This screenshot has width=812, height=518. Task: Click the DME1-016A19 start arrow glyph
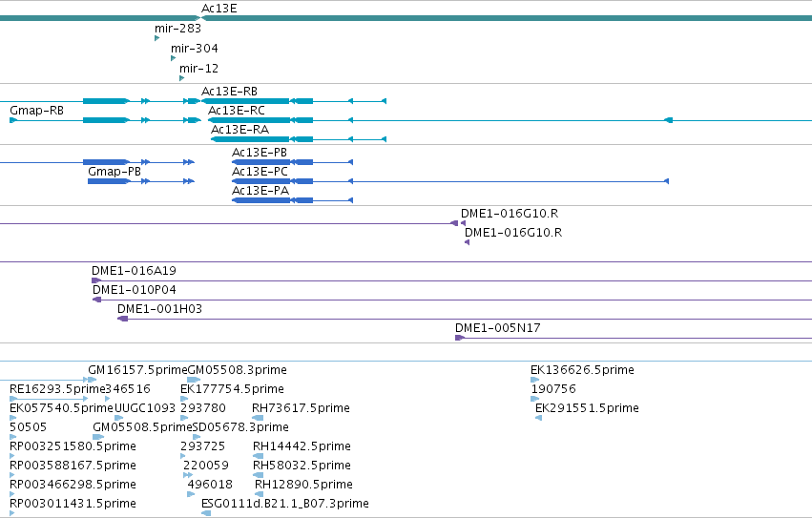pos(96,280)
